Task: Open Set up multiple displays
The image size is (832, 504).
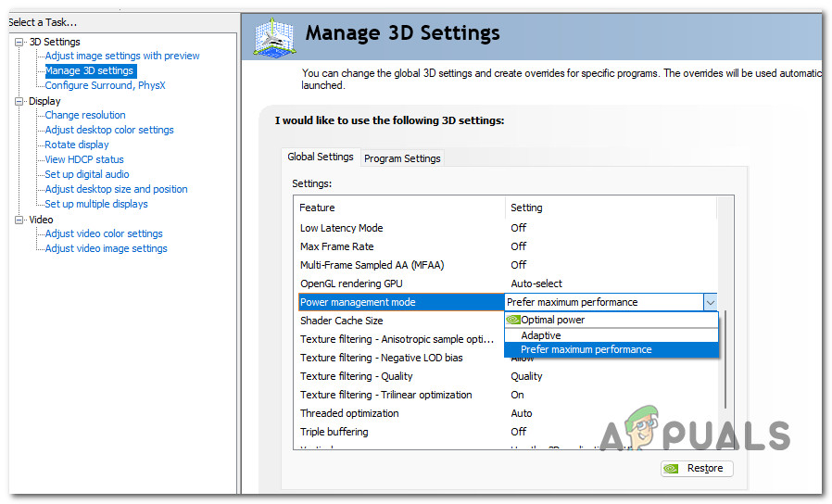Action: pyautogui.click(x=96, y=204)
